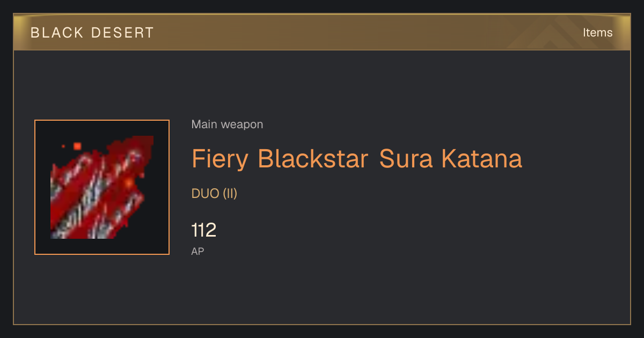The width and height of the screenshot is (644, 338).
Task: Click the AP stat label
Action: (197, 251)
